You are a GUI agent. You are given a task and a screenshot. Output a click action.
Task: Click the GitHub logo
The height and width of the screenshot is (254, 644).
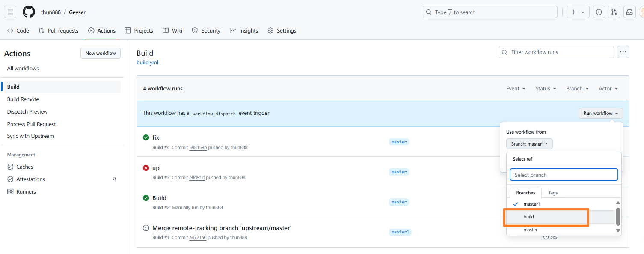[29, 12]
